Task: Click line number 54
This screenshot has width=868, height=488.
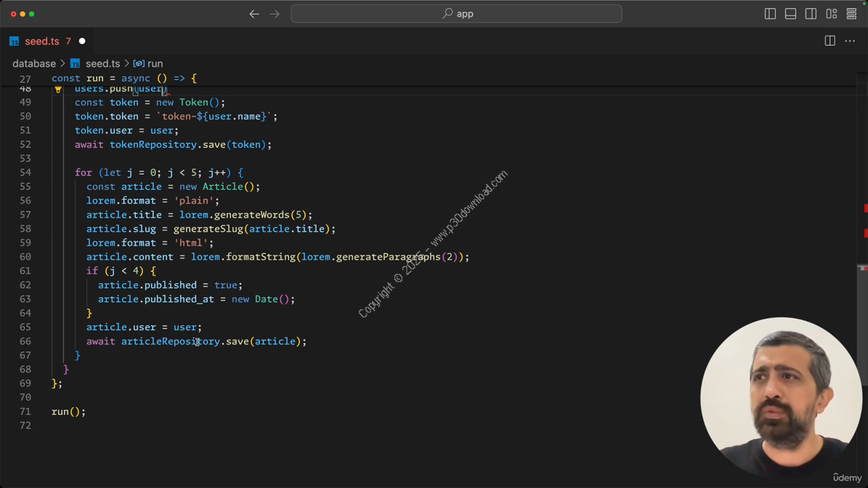Action: pyautogui.click(x=25, y=173)
